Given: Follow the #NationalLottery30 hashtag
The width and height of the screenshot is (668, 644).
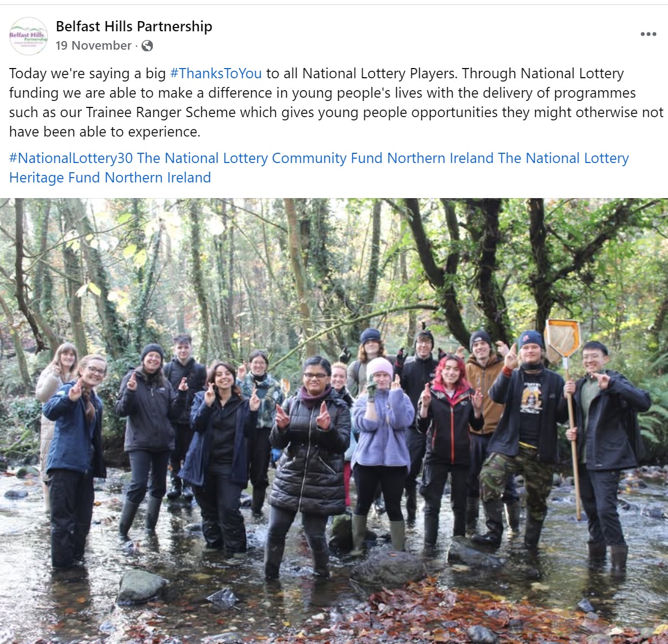Looking at the screenshot, I should click(x=71, y=158).
